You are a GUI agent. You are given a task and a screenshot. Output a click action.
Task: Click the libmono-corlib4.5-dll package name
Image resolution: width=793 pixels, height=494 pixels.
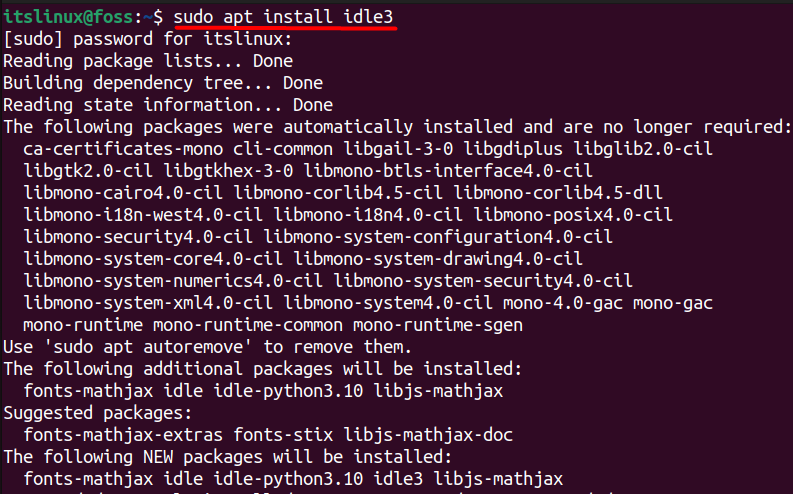(x=558, y=193)
